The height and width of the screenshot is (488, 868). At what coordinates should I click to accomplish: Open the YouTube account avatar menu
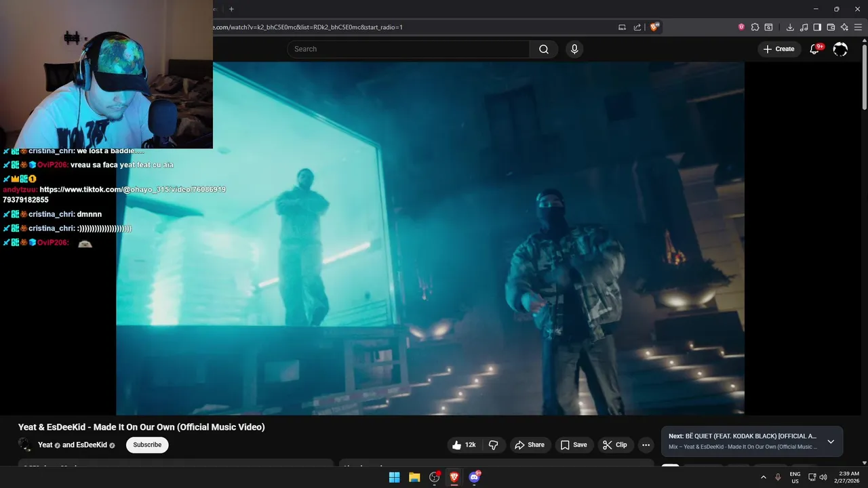click(840, 49)
